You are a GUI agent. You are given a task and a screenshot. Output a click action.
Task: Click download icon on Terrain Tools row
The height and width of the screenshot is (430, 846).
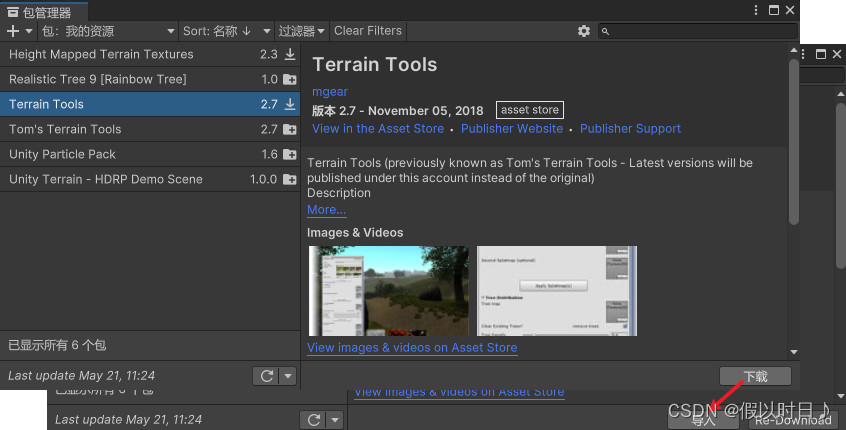290,104
